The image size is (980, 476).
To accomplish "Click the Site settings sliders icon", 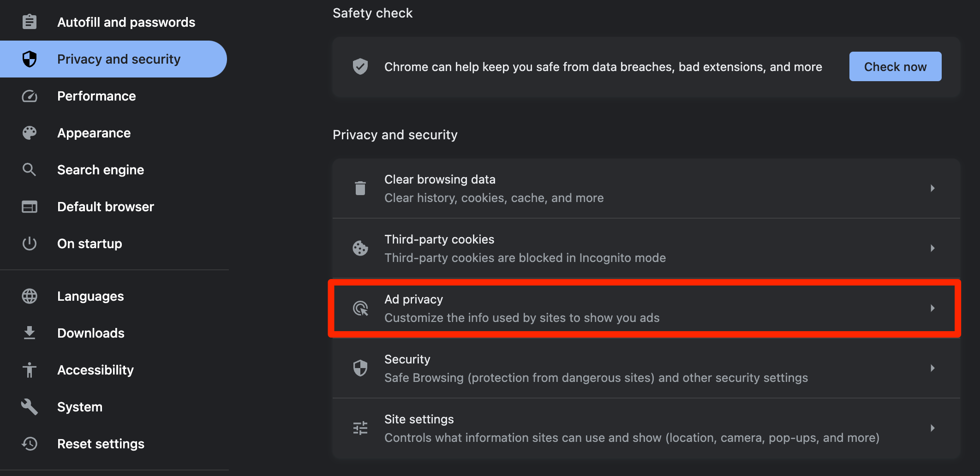I will (360, 428).
